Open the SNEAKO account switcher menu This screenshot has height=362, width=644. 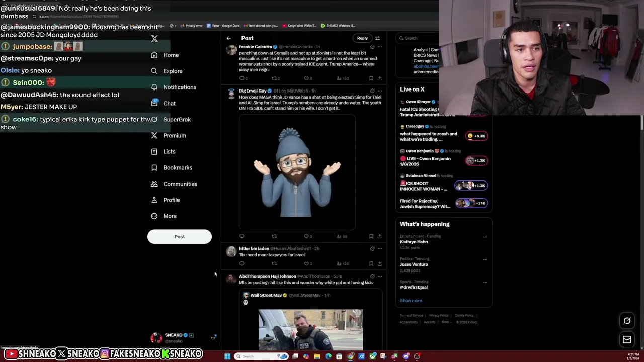pos(184,338)
